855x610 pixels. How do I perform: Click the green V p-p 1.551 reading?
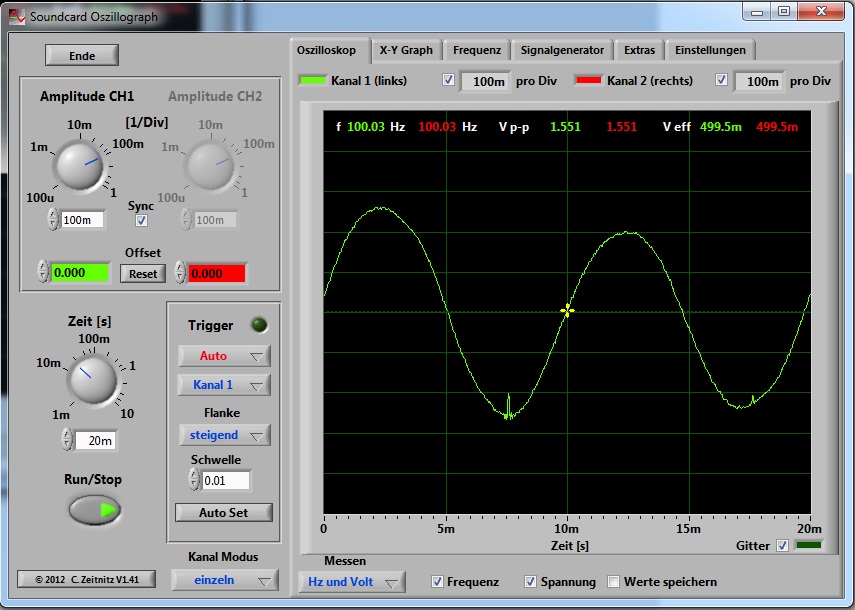pos(565,127)
